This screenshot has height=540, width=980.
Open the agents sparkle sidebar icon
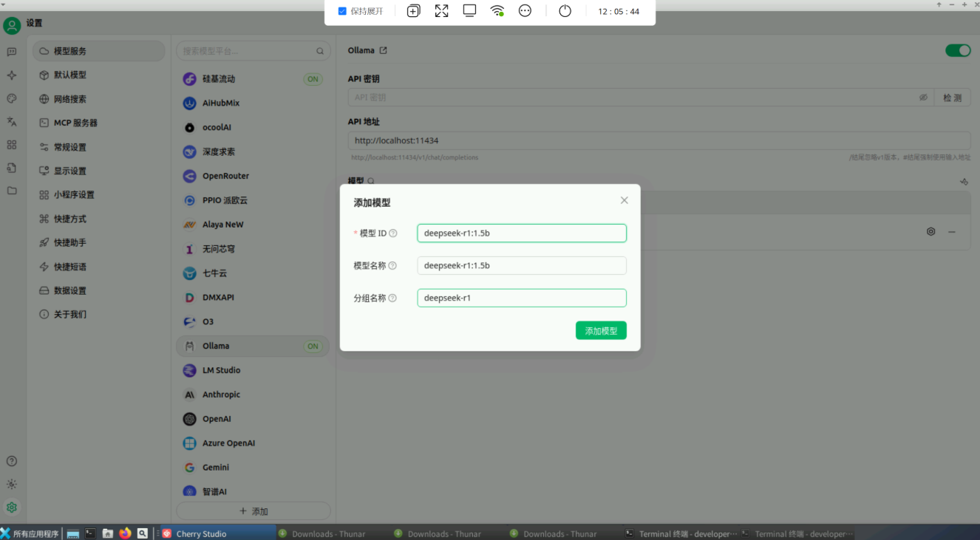[12, 75]
